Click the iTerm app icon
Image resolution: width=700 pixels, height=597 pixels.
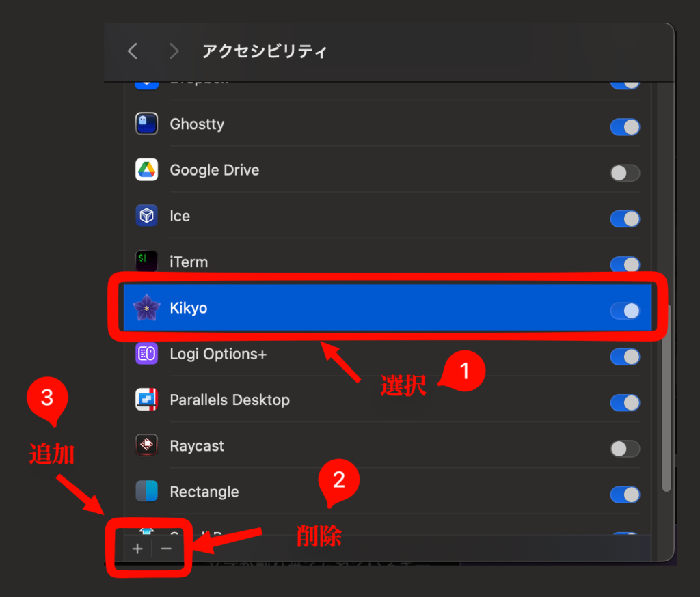click(x=146, y=262)
